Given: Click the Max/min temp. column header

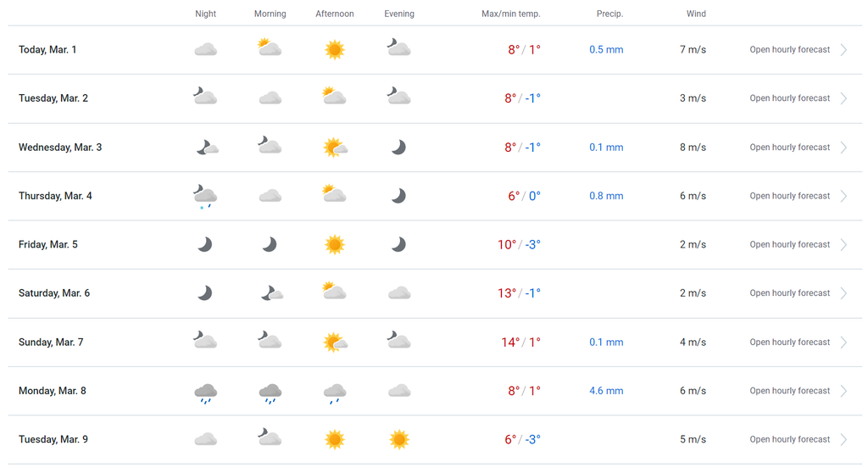Looking at the screenshot, I should pos(510,14).
